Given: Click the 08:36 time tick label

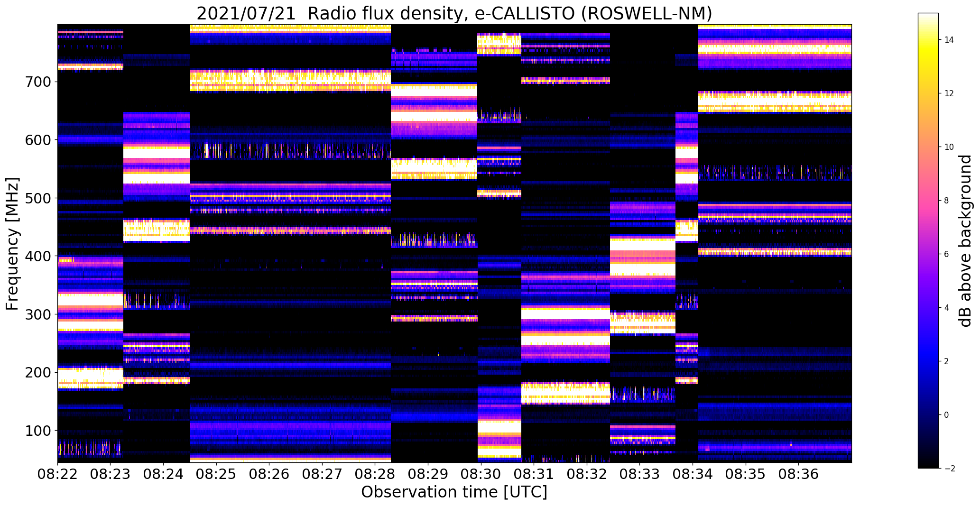Looking at the screenshot, I should pos(799,474).
